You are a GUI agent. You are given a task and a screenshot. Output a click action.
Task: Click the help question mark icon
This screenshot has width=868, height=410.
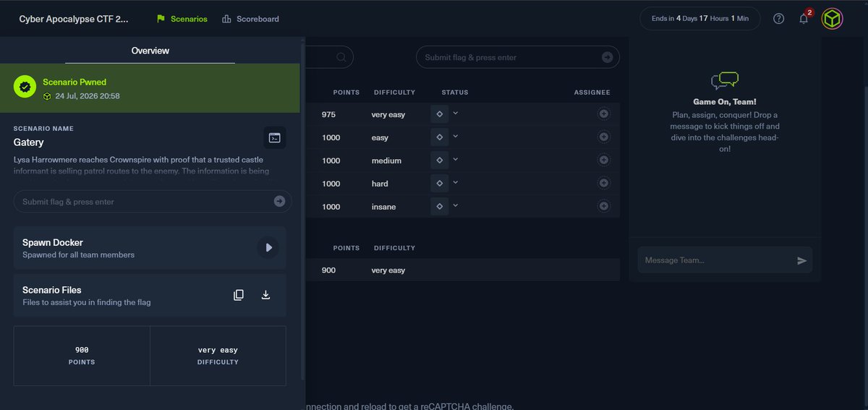[778, 19]
